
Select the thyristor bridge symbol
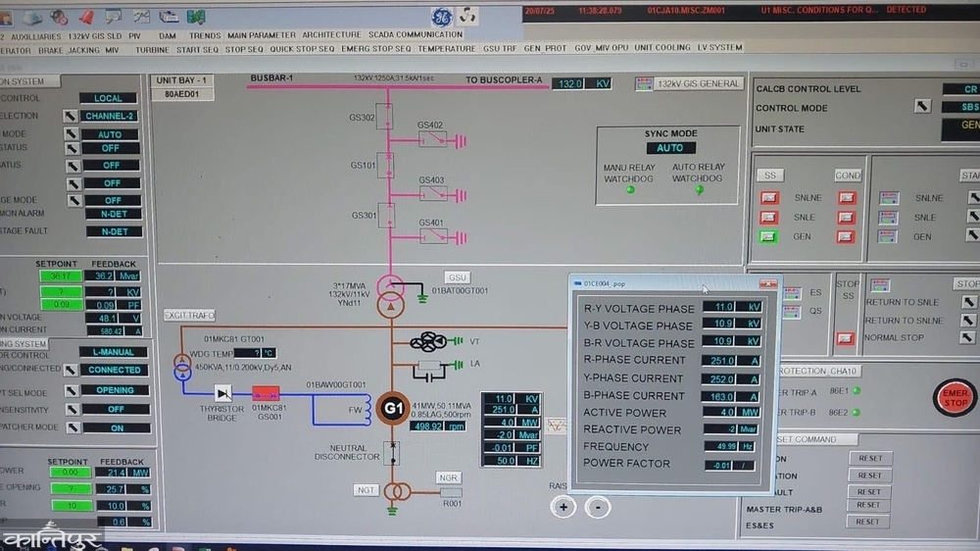coord(224,392)
